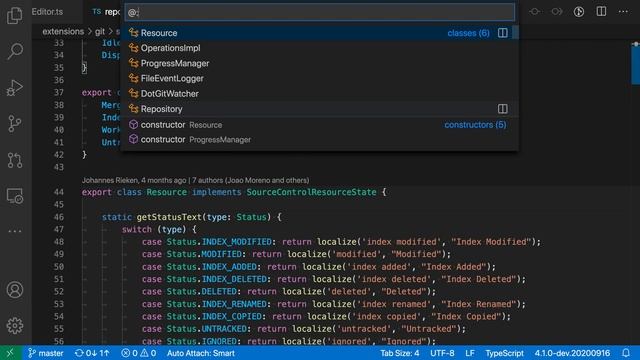Click Status.INDEX_MODIFIED on line 48

(x=219, y=242)
